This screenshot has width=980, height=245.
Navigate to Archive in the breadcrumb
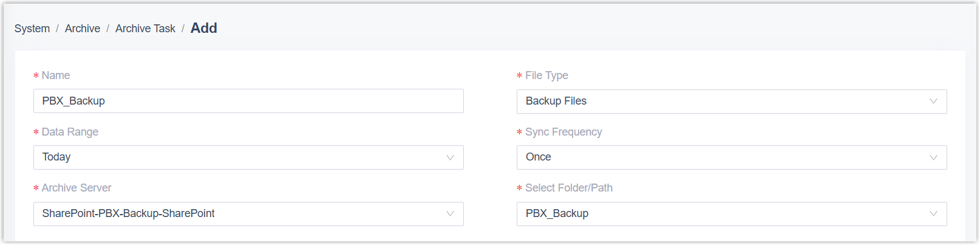[83, 29]
